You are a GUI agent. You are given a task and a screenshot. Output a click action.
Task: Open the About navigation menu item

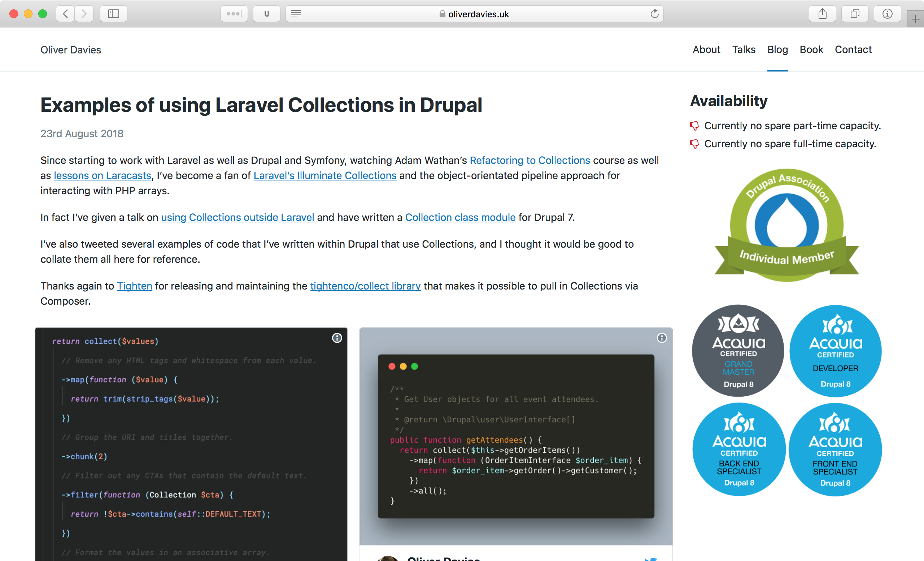[x=706, y=49]
